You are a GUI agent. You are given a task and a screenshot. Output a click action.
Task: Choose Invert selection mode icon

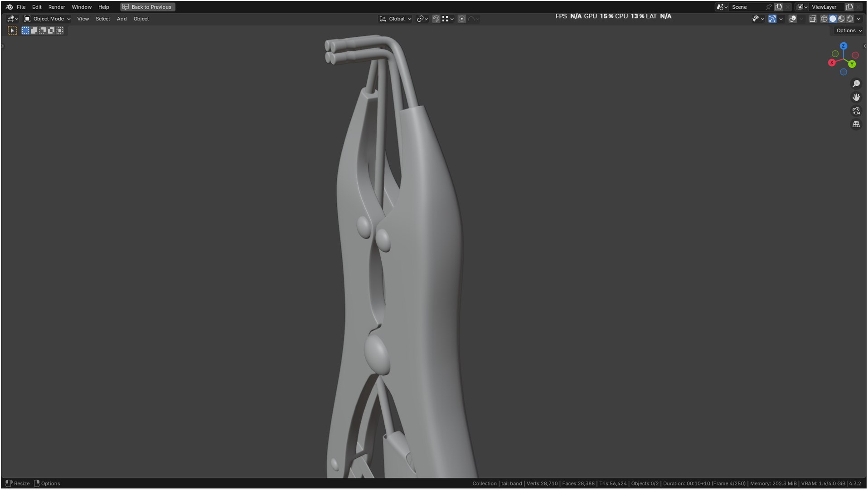click(51, 30)
